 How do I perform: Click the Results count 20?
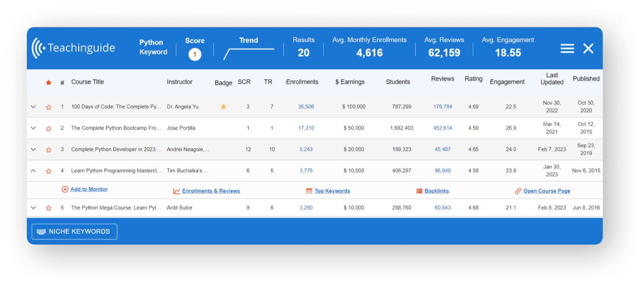click(303, 53)
